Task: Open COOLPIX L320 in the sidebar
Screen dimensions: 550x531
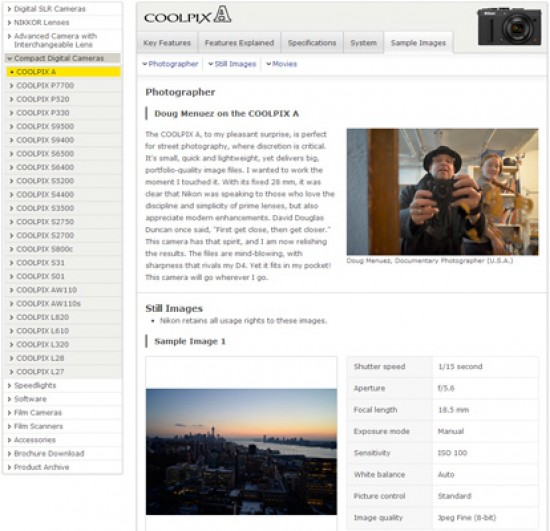Action: tap(63, 345)
